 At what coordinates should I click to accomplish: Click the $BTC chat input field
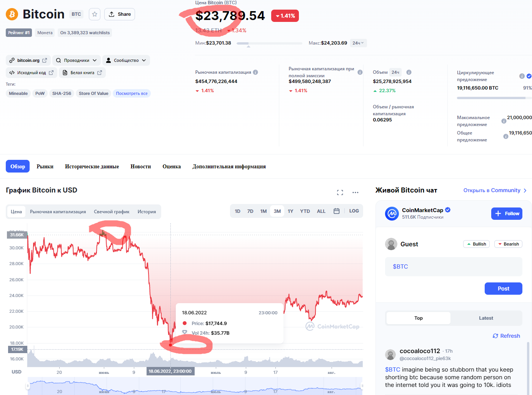[454, 267]
